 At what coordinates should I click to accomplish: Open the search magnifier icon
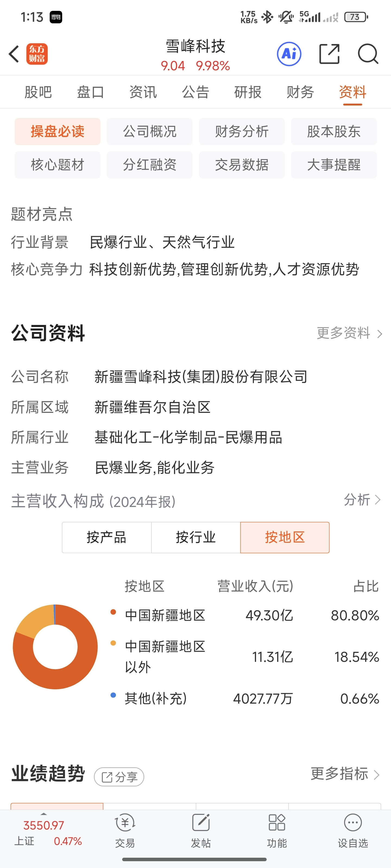coord(368,54)
